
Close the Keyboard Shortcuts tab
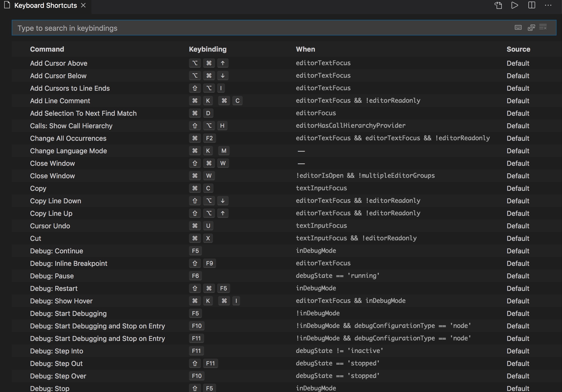click(84, 5)
